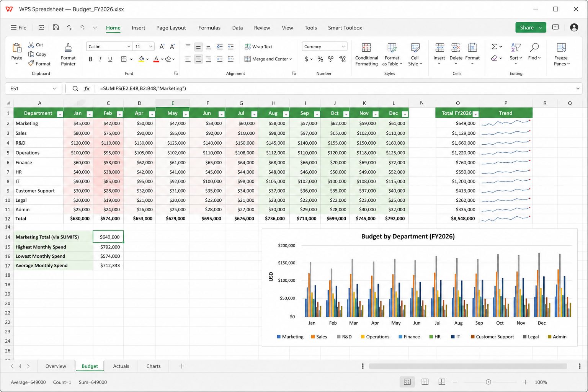Image resolution: width=588 pixels, height=392 pixels.
Task: Open the Calibri font name dropdown
Action: pyautogui.click(x=129, y=47)
